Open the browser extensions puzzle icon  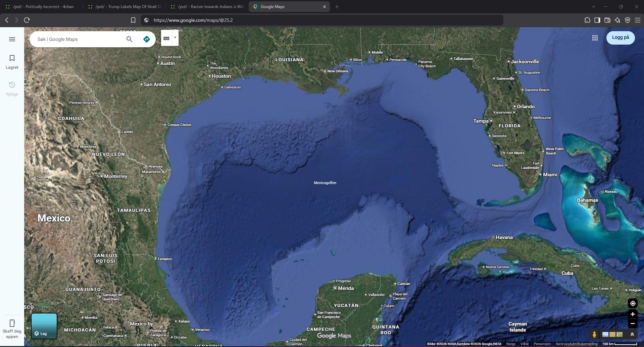click(x=587, y=20)
